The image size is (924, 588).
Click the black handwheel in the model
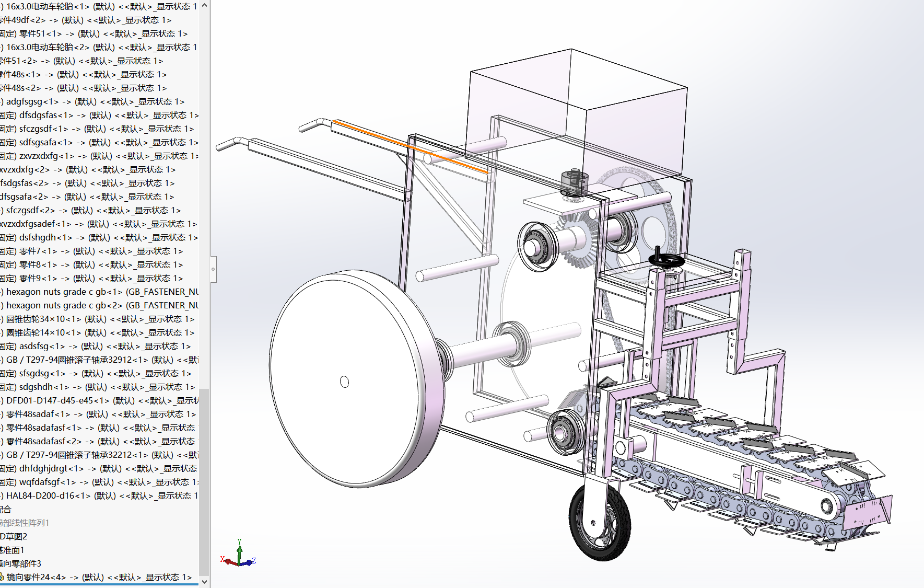click(x=666, y=260)
